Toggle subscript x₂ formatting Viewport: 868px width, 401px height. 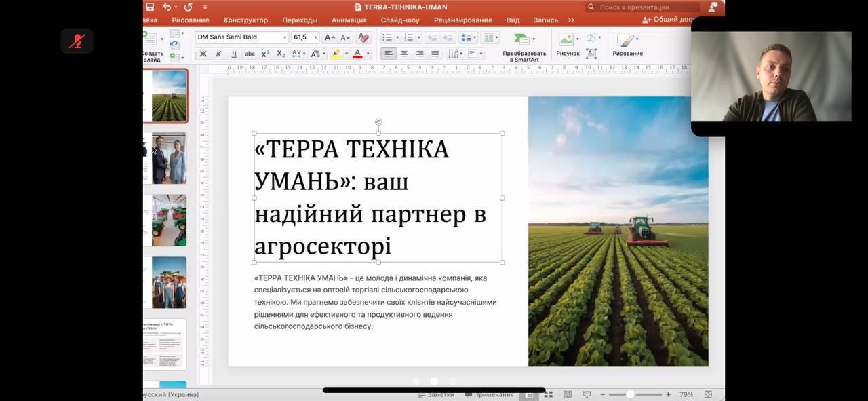pyautogui.click(x=281, y=54)
